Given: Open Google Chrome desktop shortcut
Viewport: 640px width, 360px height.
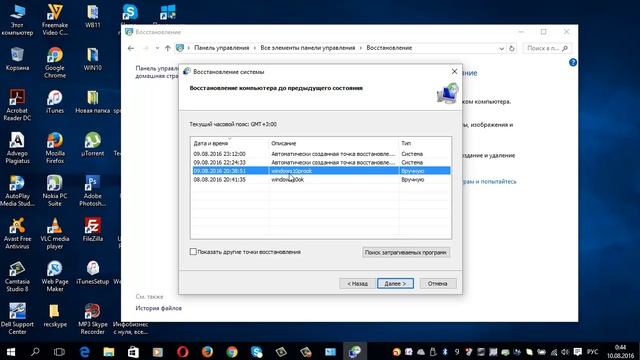Looking at the screenshot, I should point(55,62).
